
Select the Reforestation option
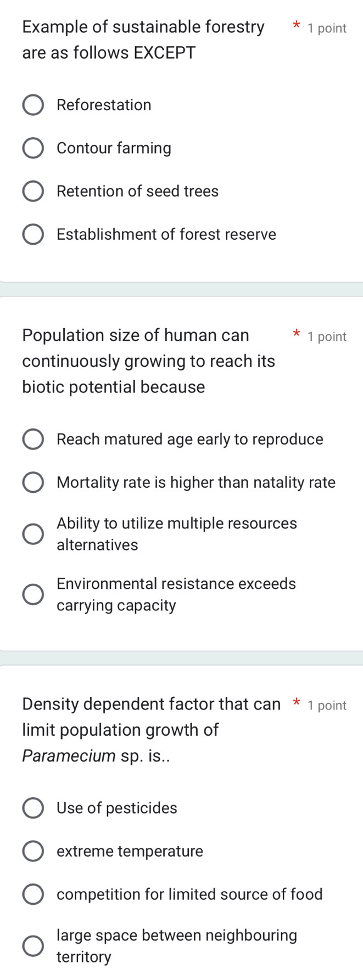click(x=33, y=104)
